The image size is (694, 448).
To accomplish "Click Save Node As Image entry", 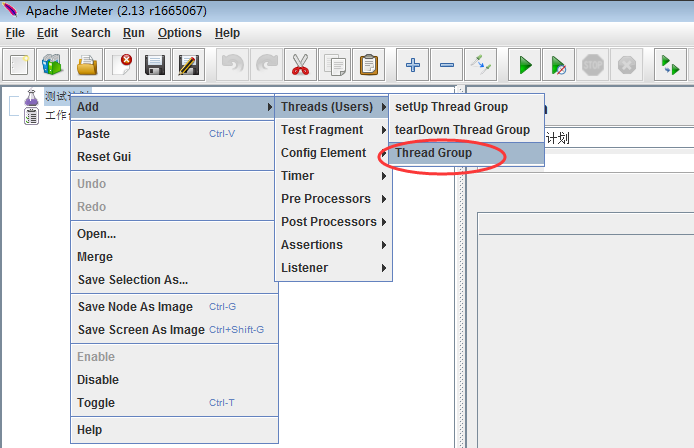I will 174,307.
